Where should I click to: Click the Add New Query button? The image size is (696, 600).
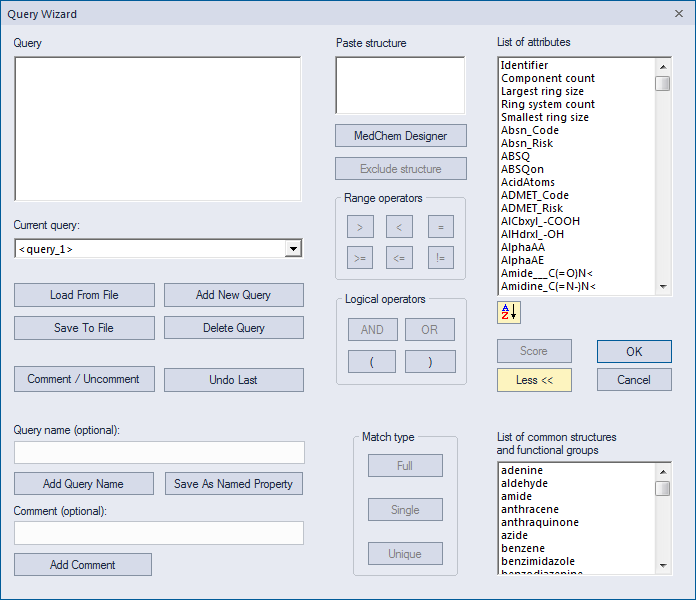233,295
